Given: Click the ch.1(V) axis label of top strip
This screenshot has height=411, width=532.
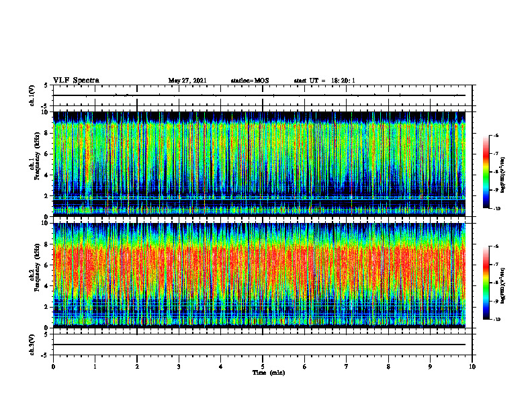Looking at the screenshot, I should pyautogui.click(x=32, y=95).
